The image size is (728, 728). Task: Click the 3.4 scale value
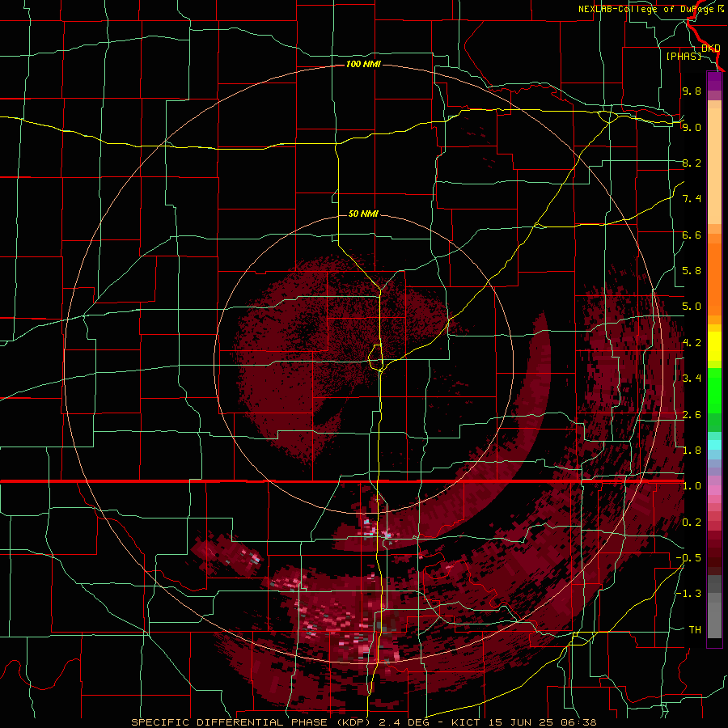(692, 379)
